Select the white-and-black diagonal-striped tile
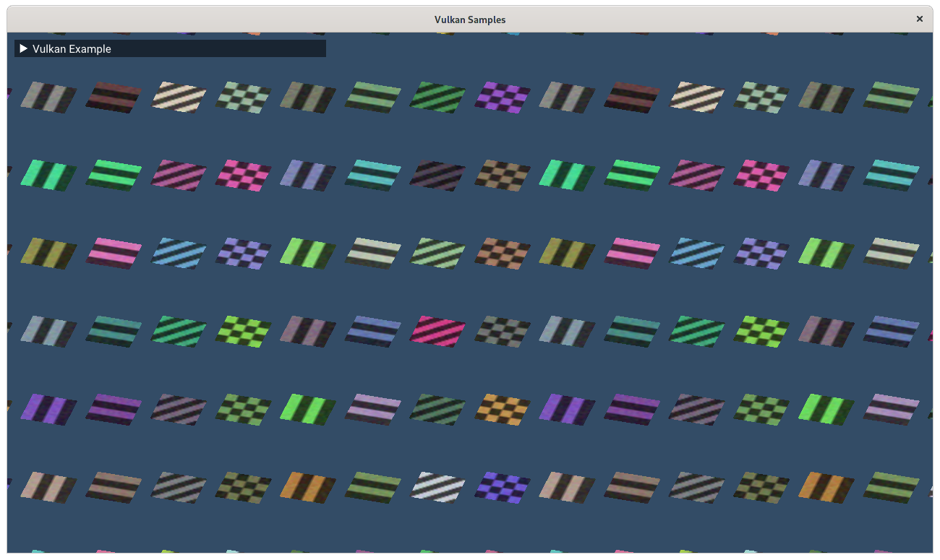Screen dimensions: 940x560 click(x=437, y=486)
